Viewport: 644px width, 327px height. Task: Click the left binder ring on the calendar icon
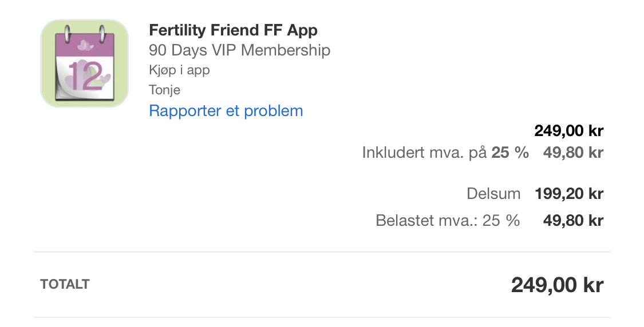66,32
